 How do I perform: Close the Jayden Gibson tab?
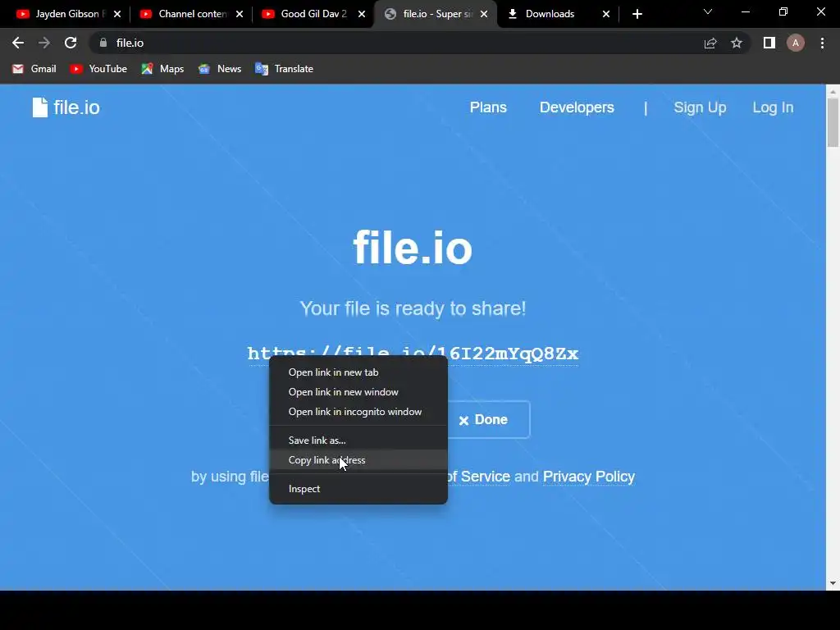pyautogui.click(x=117, y=14)
